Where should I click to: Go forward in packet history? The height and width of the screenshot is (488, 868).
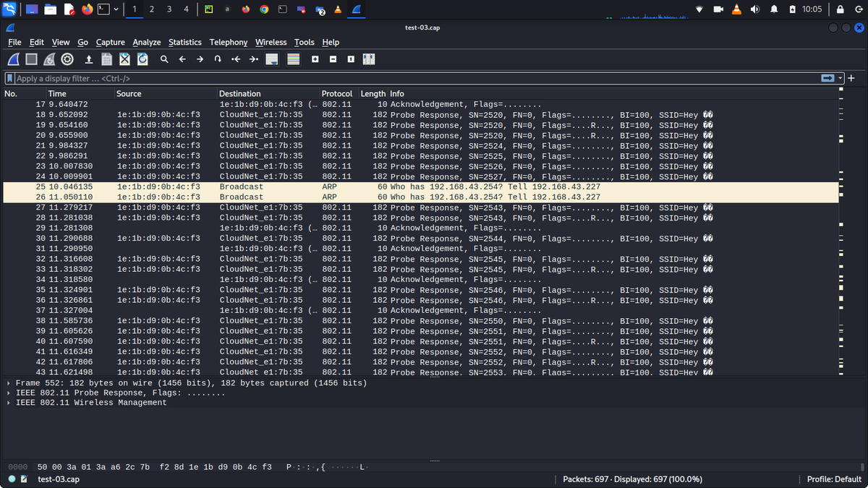click(200, 59)
